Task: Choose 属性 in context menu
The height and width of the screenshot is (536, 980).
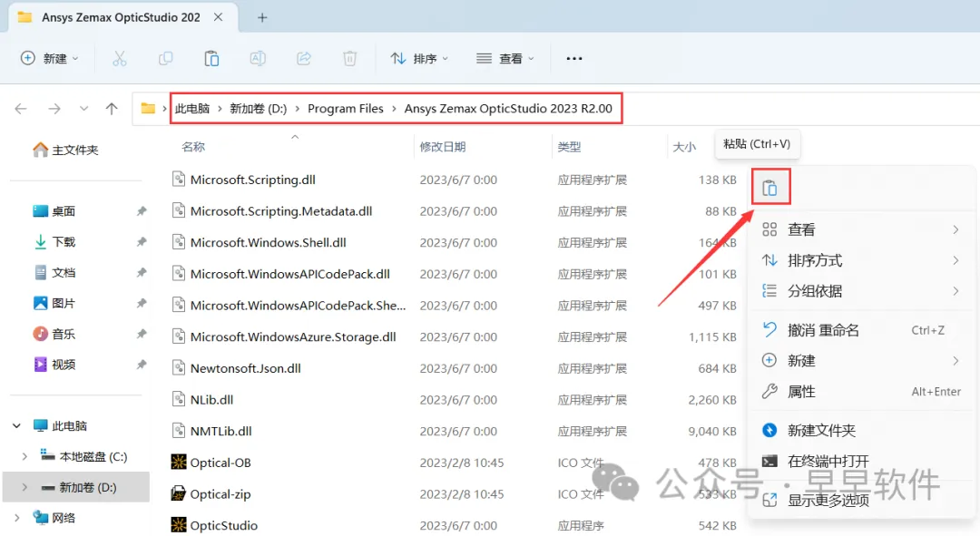Action: click(860, 392)
